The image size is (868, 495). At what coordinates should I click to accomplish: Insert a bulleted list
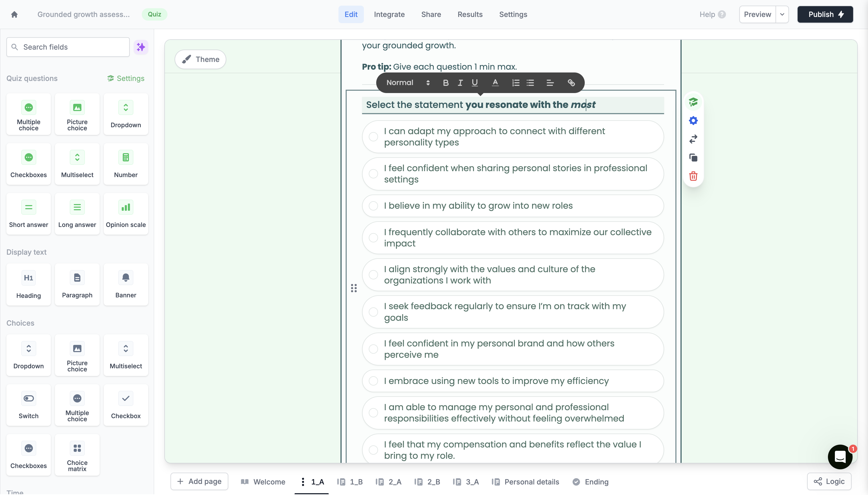[x=530, y=82]
